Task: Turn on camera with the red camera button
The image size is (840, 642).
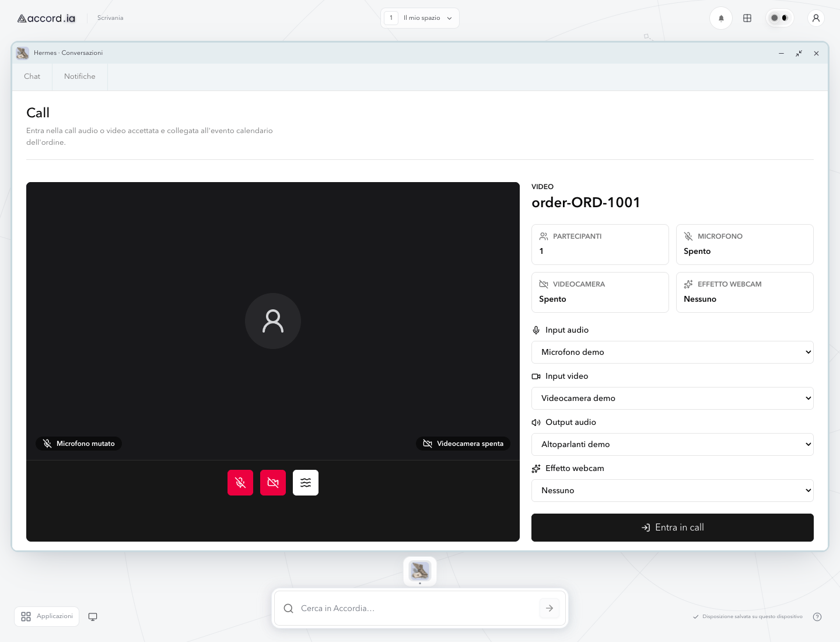Action: [273, 483]
